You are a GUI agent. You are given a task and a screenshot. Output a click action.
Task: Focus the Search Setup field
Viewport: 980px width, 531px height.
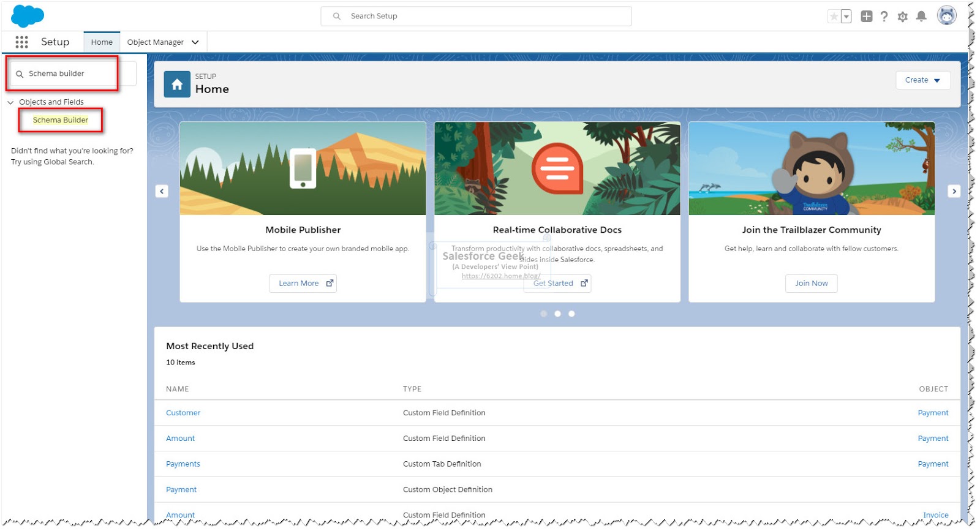point(476,17)
